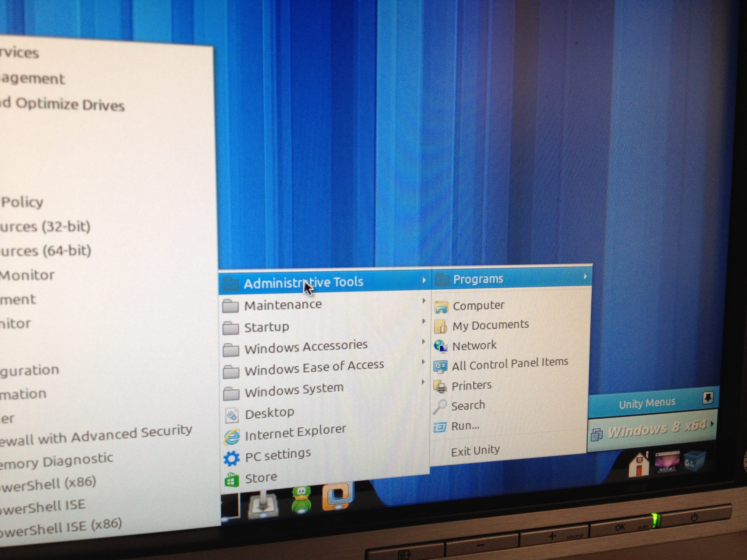Screen dimensions: 747x560
Task: Click the green duck icon in the dock
Action: click(301, 500)
